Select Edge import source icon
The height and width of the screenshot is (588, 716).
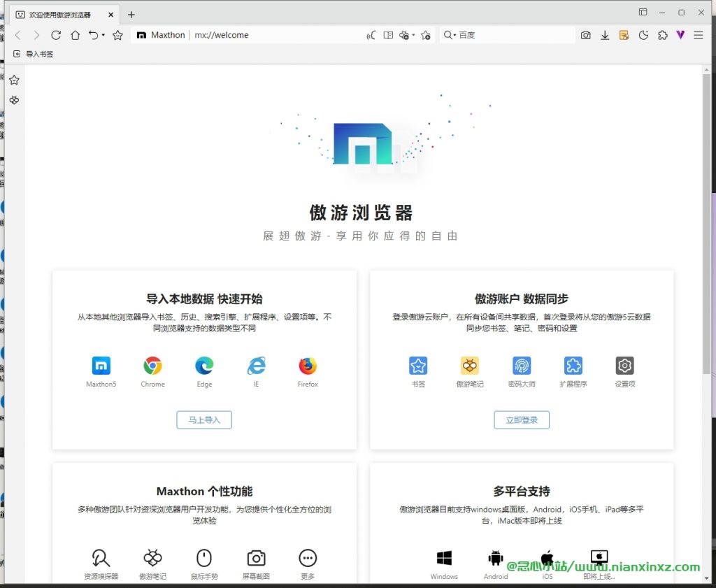(x=204, y=366)
